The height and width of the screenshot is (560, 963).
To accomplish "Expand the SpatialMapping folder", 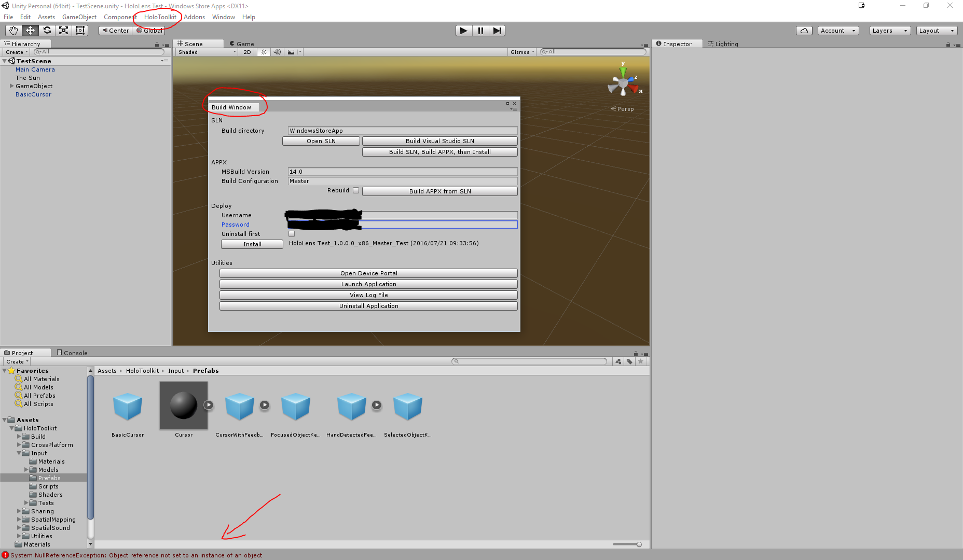I will click(x=19, y=519).
